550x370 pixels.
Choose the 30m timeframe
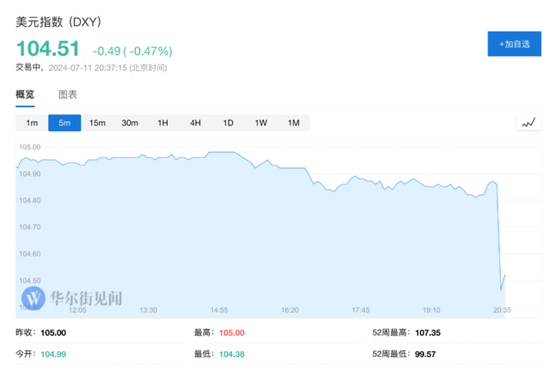(130, 123)
